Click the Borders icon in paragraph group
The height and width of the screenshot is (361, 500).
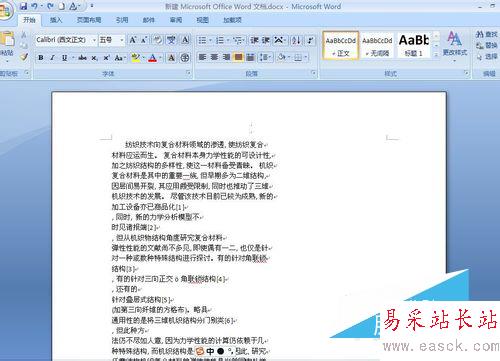tap(298, 57)
